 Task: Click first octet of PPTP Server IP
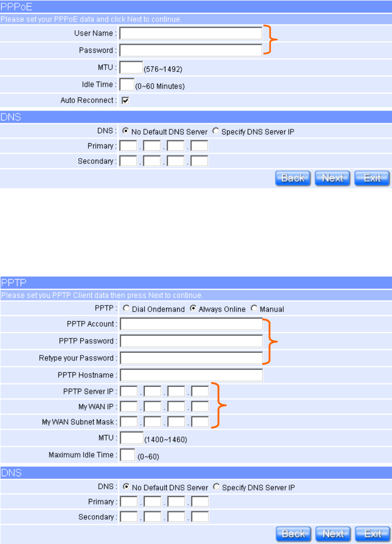[129, 391]
